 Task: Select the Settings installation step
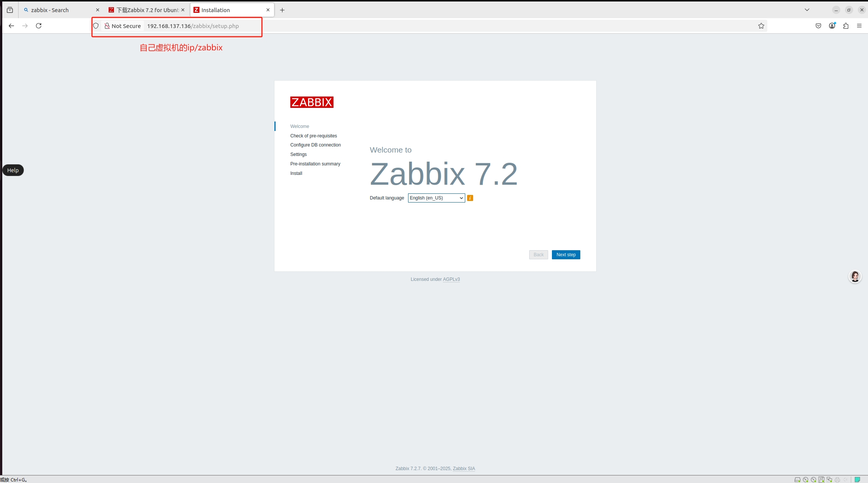[298, 154]
